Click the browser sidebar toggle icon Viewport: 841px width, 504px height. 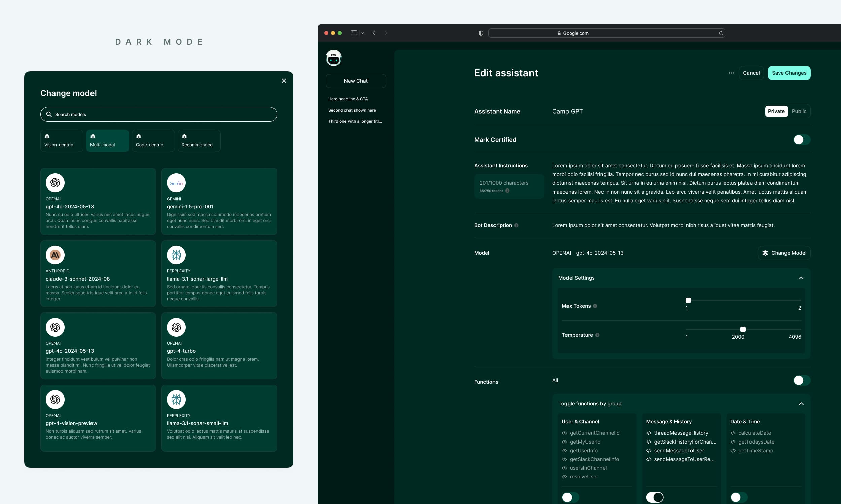click(354, 33)
